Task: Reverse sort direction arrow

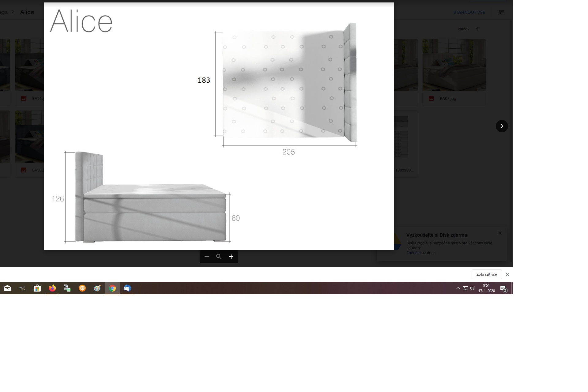Action: [478, 29]
